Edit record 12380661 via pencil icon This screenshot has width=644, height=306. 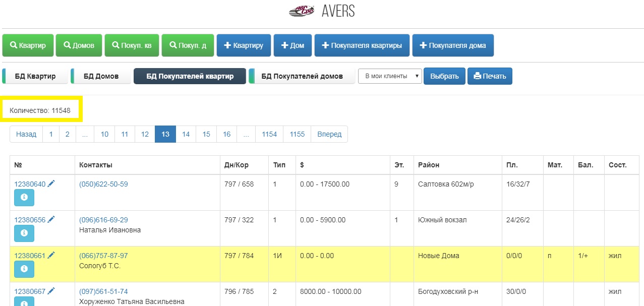pos(51,255)
